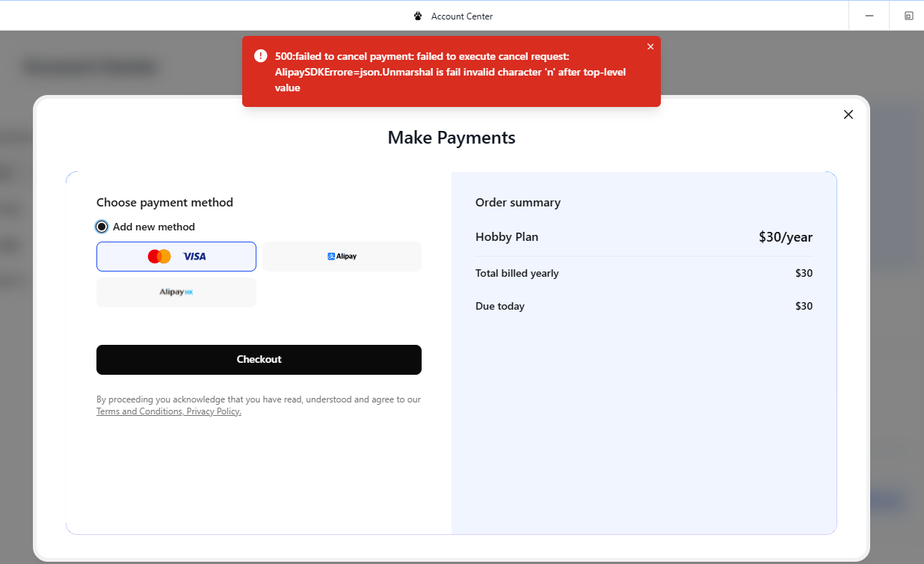Dismiss the red error notification
Image resolution: width=924 pixels, height=564 pixels.
(650, 46)
